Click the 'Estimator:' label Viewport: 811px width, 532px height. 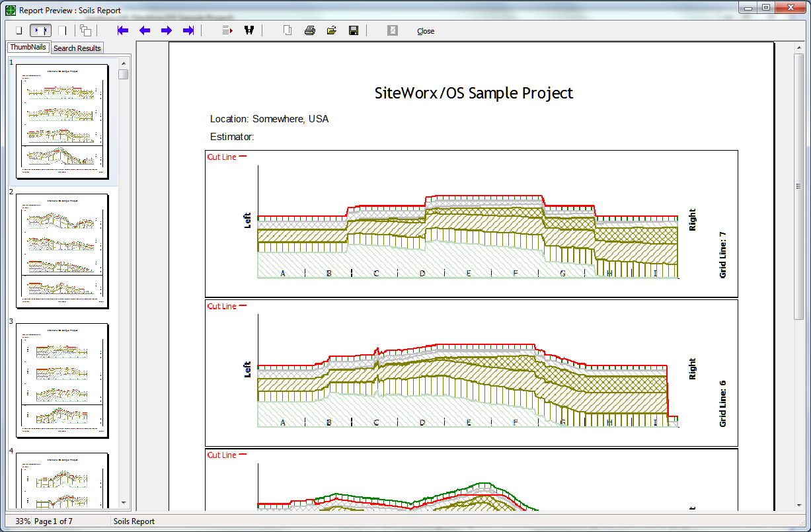click(232, 137)
